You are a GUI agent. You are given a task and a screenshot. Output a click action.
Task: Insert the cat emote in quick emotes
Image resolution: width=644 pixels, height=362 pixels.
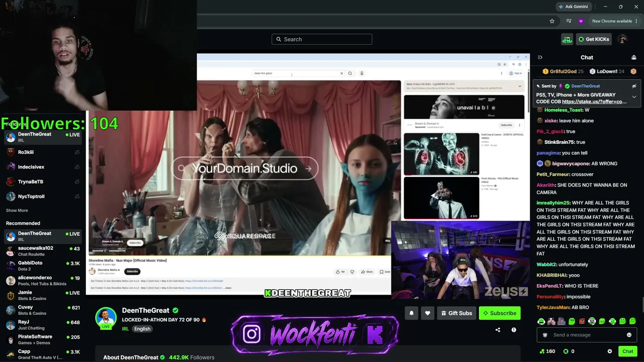(551, 321)
